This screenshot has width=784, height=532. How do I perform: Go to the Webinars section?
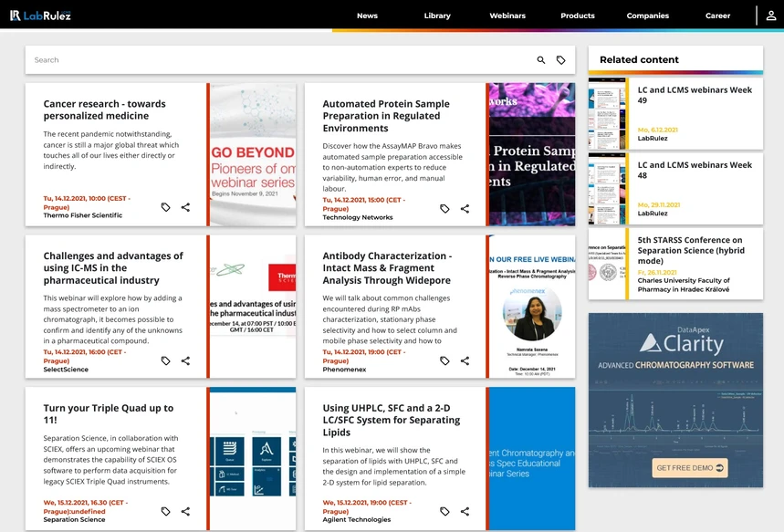(x=507, y=16)
